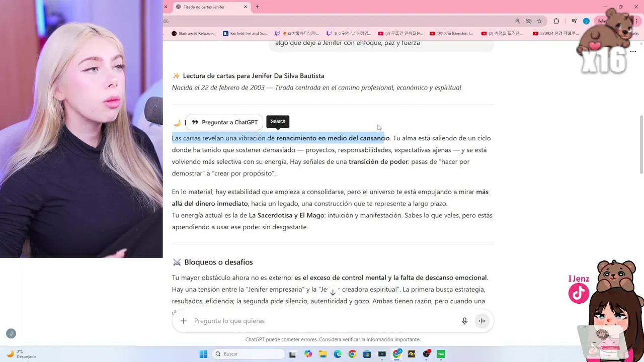Open the Windows Start menu
644x362 pixels.
(x=203, y=354)
